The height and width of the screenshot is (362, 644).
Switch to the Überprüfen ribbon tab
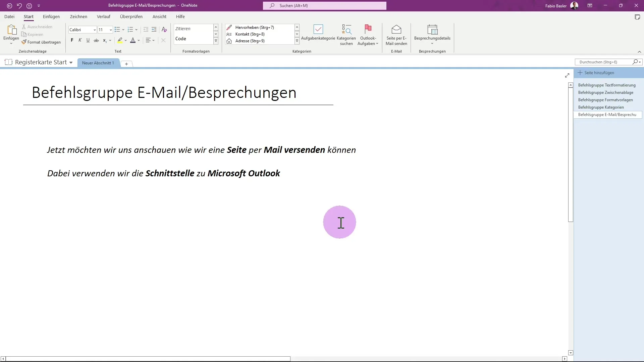131,16
